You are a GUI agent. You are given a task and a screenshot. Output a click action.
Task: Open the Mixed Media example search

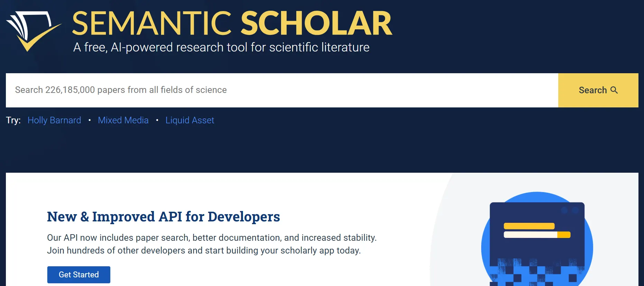coord(123,120)
